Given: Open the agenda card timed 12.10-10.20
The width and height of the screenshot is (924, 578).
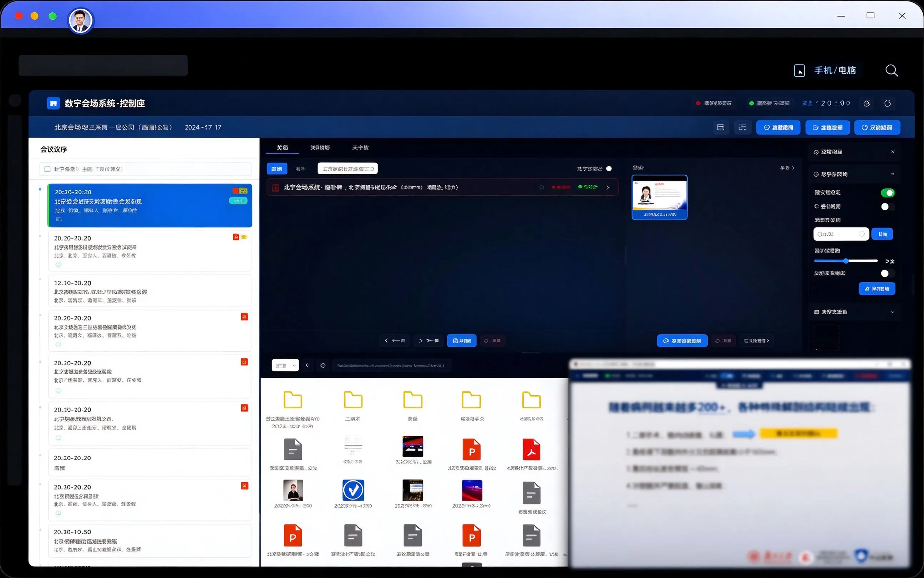Looking at the screenshot, I should (x=150, y=291).
